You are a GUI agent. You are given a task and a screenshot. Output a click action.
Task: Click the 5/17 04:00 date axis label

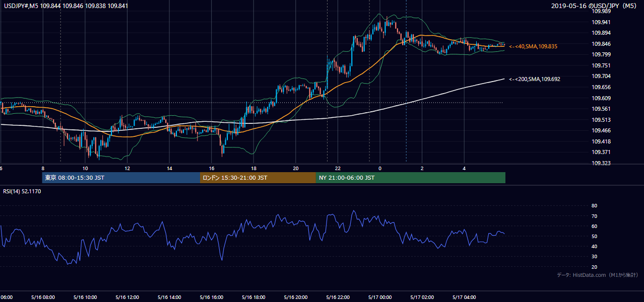464,297
